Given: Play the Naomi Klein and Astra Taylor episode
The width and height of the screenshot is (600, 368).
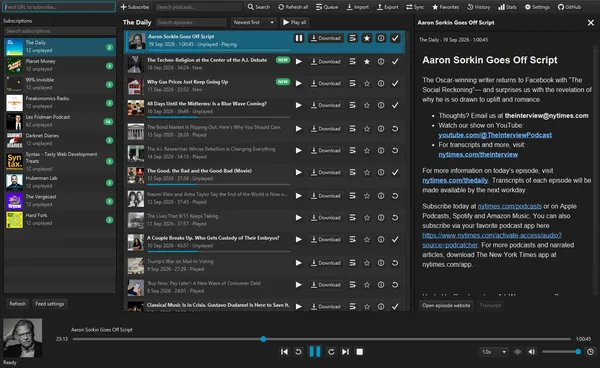Looking at the screenshot, I should 298,196.
